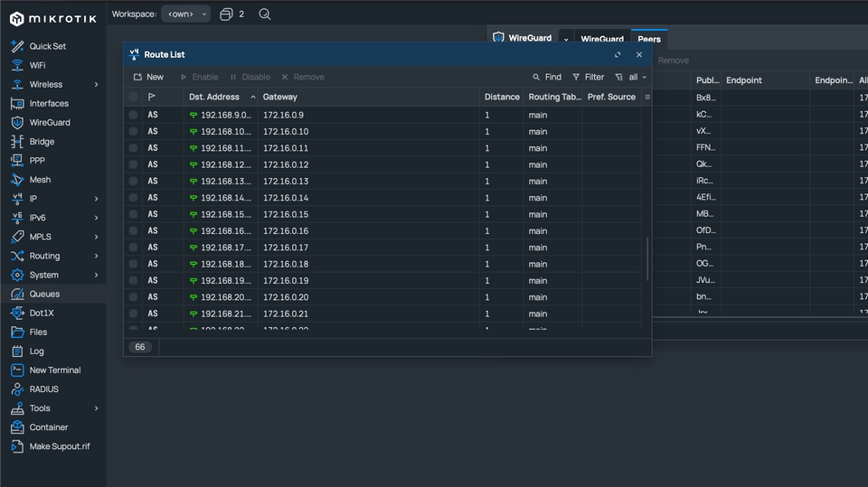Select checkbox for route 172.16.0.11
Image resolution: width=868 pixels, height=487 pixels.
(134, 148)
